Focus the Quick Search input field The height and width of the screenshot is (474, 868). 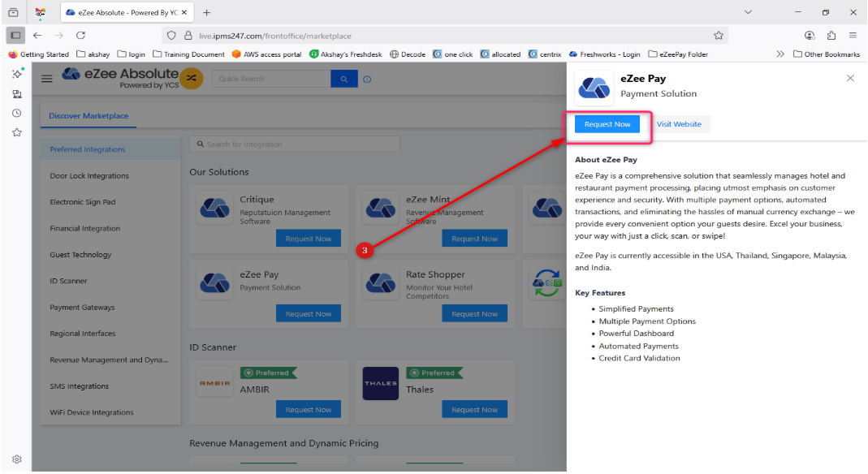(271, 79)
